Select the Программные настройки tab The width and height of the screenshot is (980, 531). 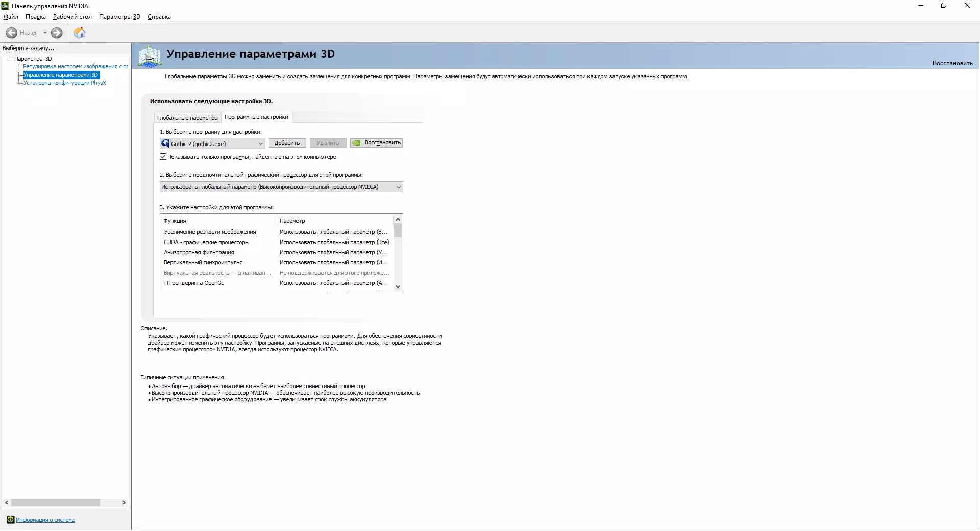256,117
